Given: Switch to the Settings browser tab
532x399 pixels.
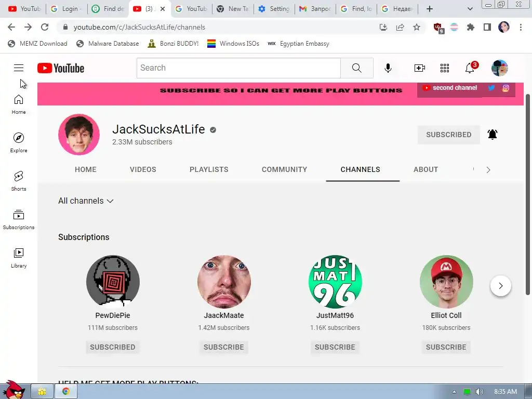Looking at the screenshot, I should (274, 9).
